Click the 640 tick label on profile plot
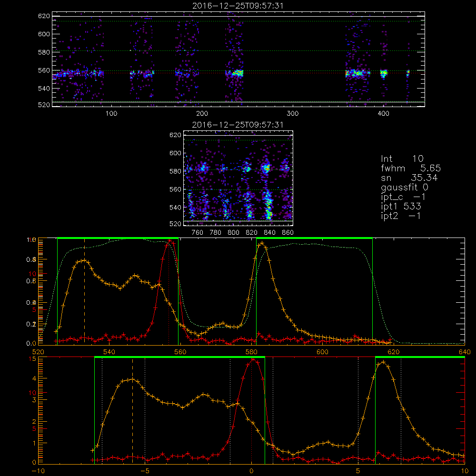 465,352
